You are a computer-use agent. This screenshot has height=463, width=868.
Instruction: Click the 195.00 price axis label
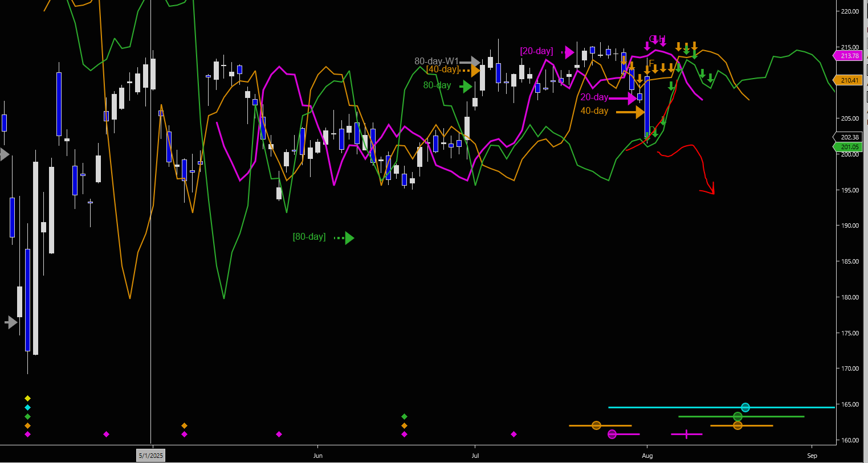pyautogui.click(x=850, y=190)
